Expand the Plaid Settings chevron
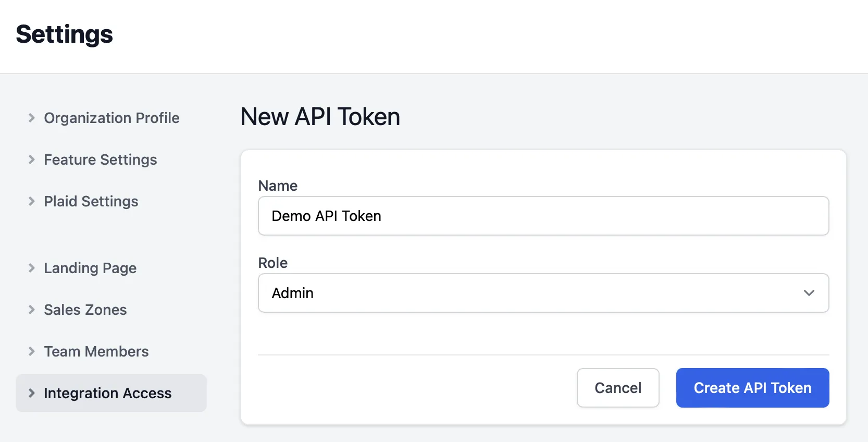 pyautogui.click(x=32, y=201)
